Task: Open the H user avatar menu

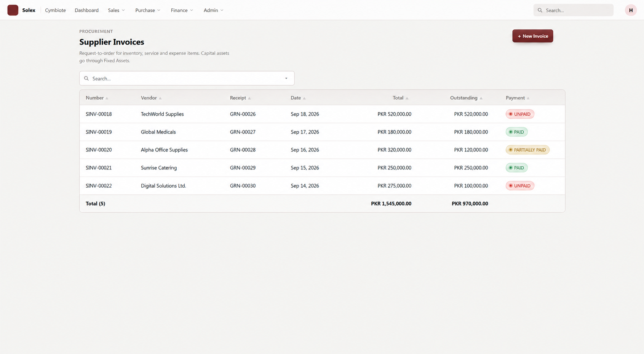Action: [631, 10]
